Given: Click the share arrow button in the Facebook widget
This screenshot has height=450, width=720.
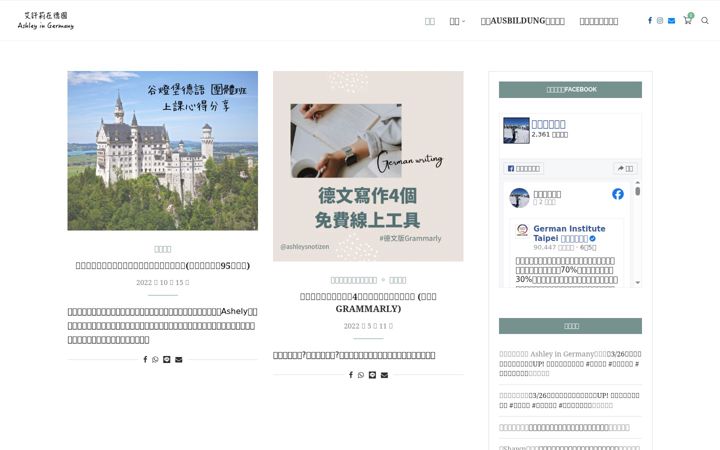Looking at the screenshot, I should click(x=625, y=169).
